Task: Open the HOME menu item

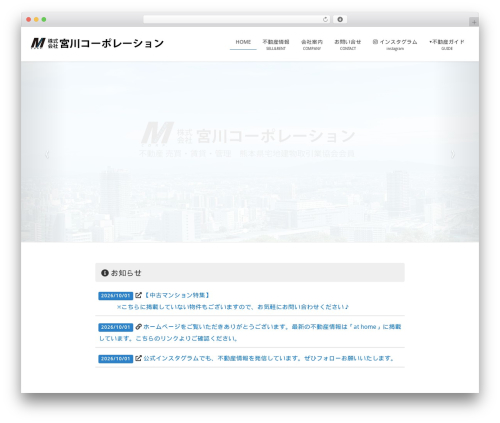Action: click(243, 42)
